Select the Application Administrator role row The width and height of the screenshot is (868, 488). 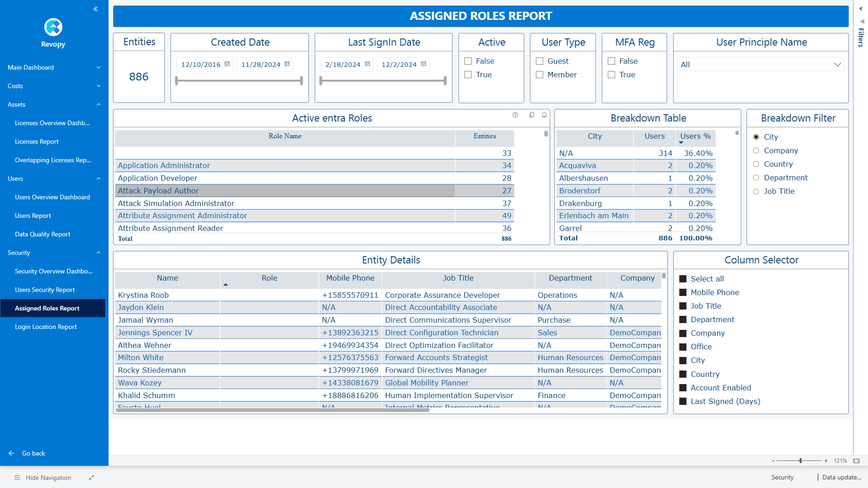pos(314,165)
